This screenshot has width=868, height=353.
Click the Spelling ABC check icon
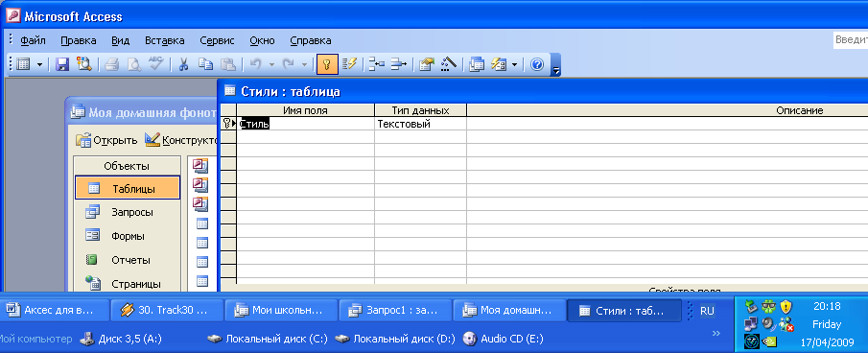click(155, 64)
